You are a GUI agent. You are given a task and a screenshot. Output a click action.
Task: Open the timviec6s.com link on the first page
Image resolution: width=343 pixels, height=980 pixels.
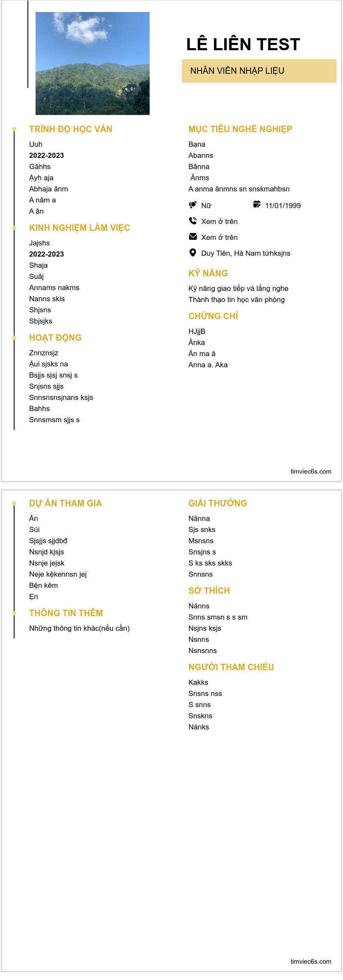pyautogui.click(x=311, y=472)
